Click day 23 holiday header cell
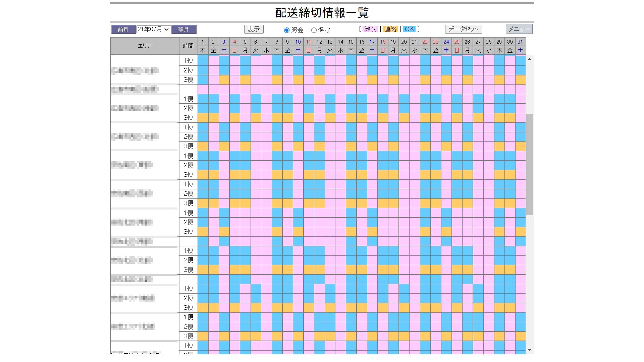This screenshot has height=362, width=644. click(436, 42)
